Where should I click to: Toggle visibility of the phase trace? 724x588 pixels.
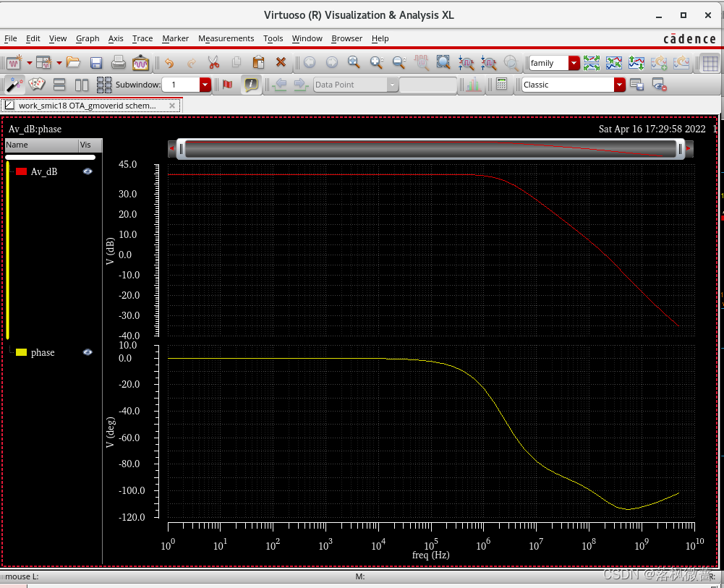pyautogui.click(x=88, y=352)
